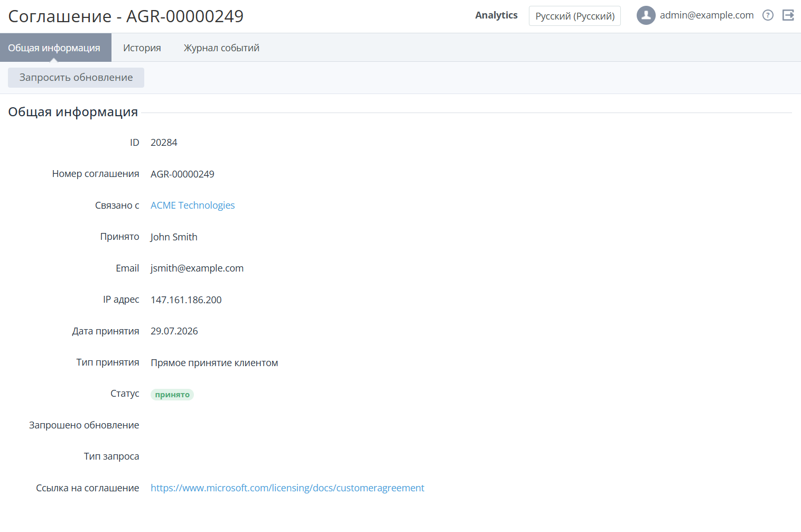Open the Русский language selector
801x532 pixels.
(575, 16)
